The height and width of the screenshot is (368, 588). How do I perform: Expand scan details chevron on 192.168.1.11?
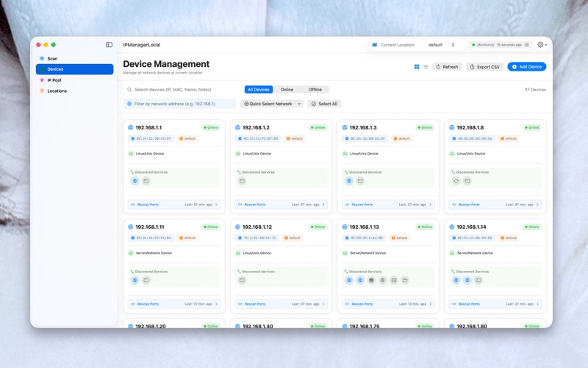(x=216, y=304)
